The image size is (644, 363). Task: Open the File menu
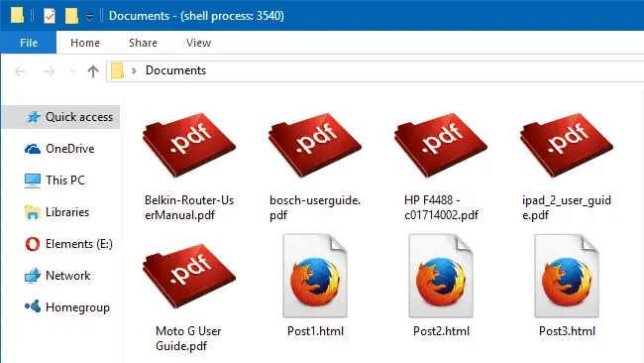click(29, 43)
